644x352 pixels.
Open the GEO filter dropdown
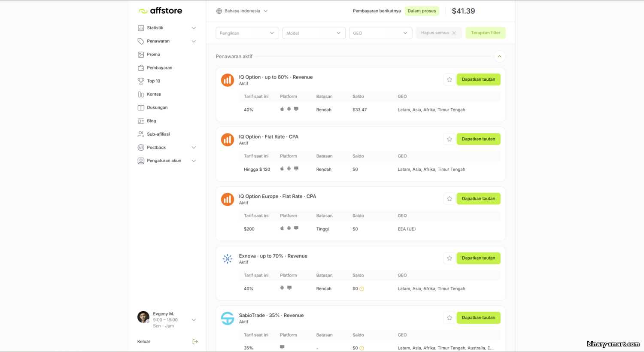[380, 33]
